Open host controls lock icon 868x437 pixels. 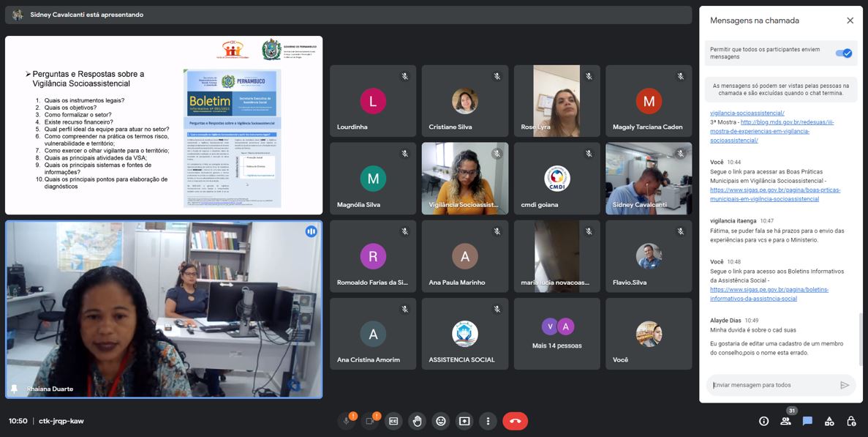click(x=851, y=421)
